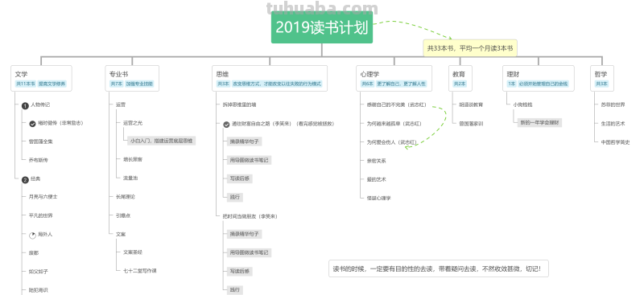Image resolution: width=644 pixels, height=295 pixels.
Task: Click the 共11本书 label under 文学
Action: (x=26, y=84)
